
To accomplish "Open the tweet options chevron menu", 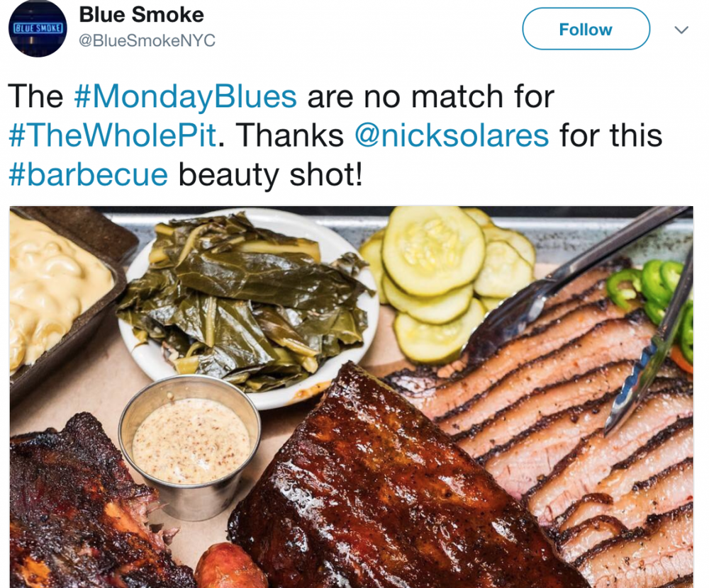I will tap(681, 30).
